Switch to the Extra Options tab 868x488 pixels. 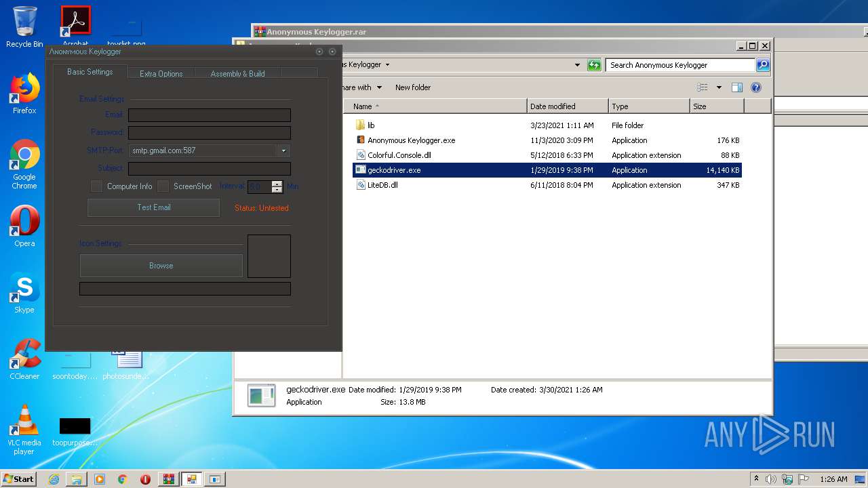[x=161, y=73]
